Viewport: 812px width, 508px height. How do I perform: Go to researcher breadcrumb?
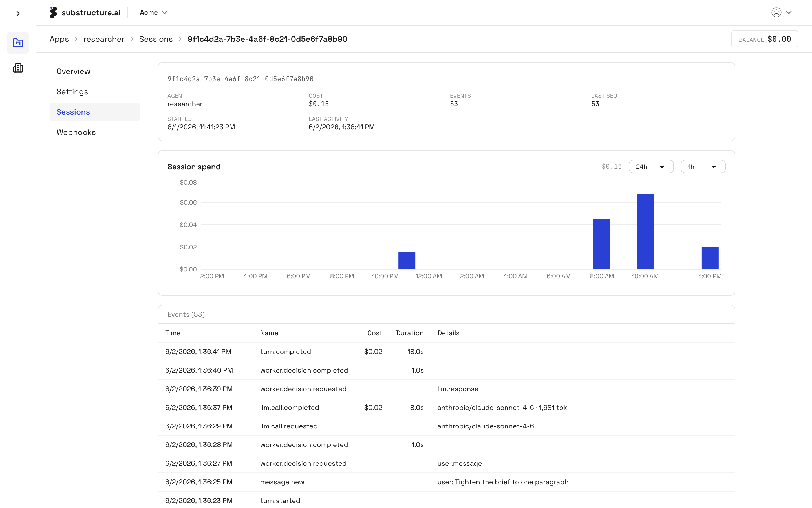104,39
